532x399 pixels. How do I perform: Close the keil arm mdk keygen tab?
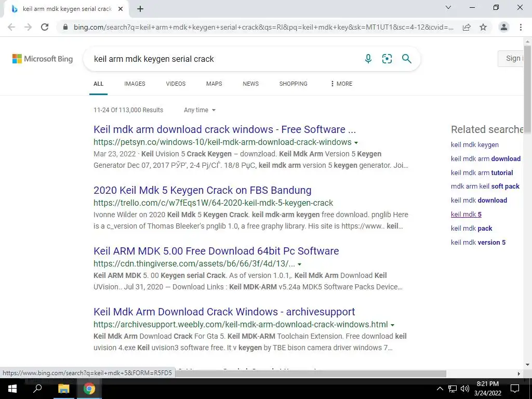[121, 9]
